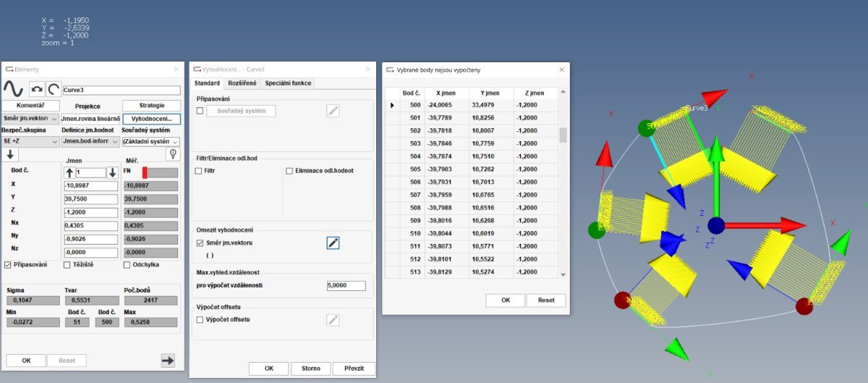Image resolution: width=868 pixels, height=383 pixels.
Task: Click the light bulb icon in Elementy
Action: (x=172, y=154)
